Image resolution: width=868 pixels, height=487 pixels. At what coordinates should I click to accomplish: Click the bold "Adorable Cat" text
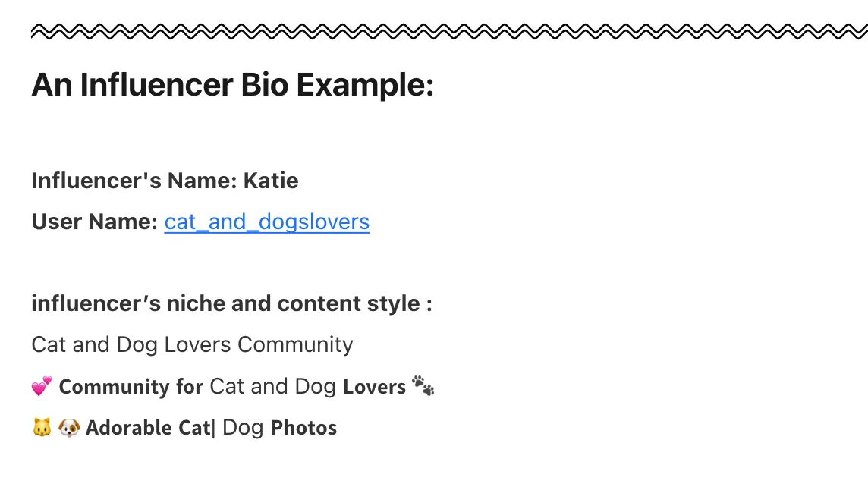147,428
